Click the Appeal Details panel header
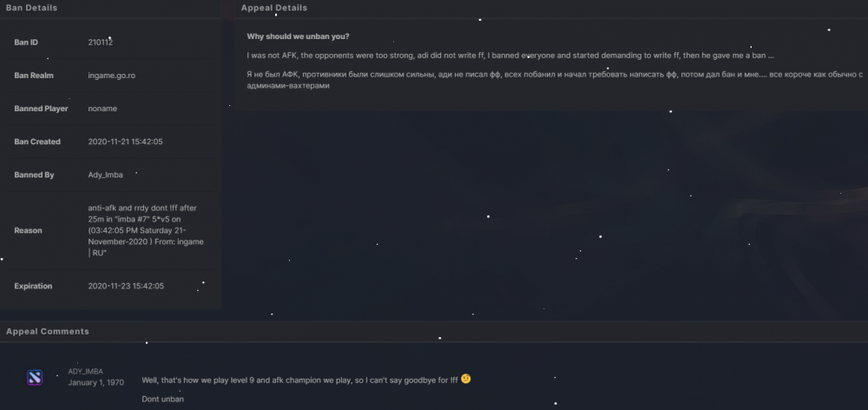868x410 pixels. 273,8
